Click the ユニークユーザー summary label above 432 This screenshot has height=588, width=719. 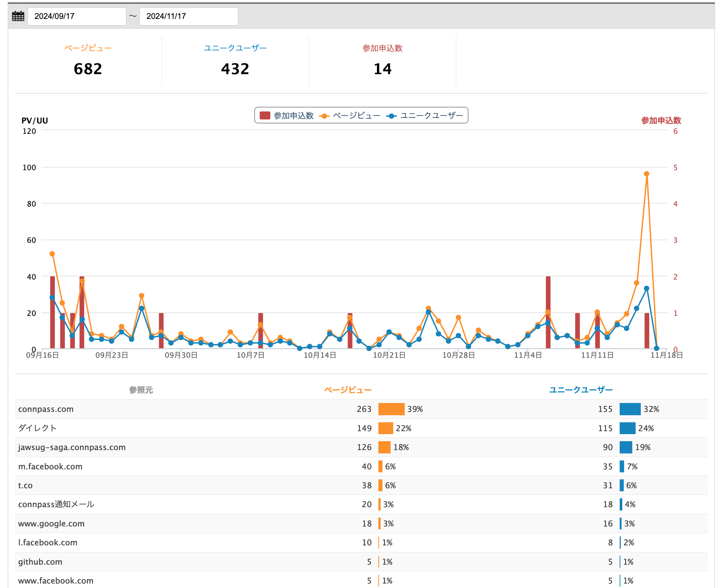235,48
